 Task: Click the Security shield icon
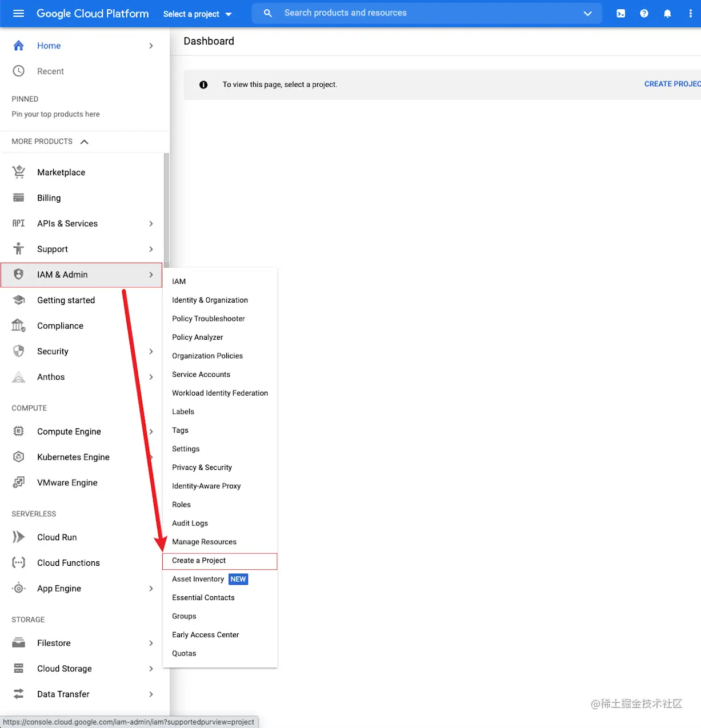(x=19, y=351)
